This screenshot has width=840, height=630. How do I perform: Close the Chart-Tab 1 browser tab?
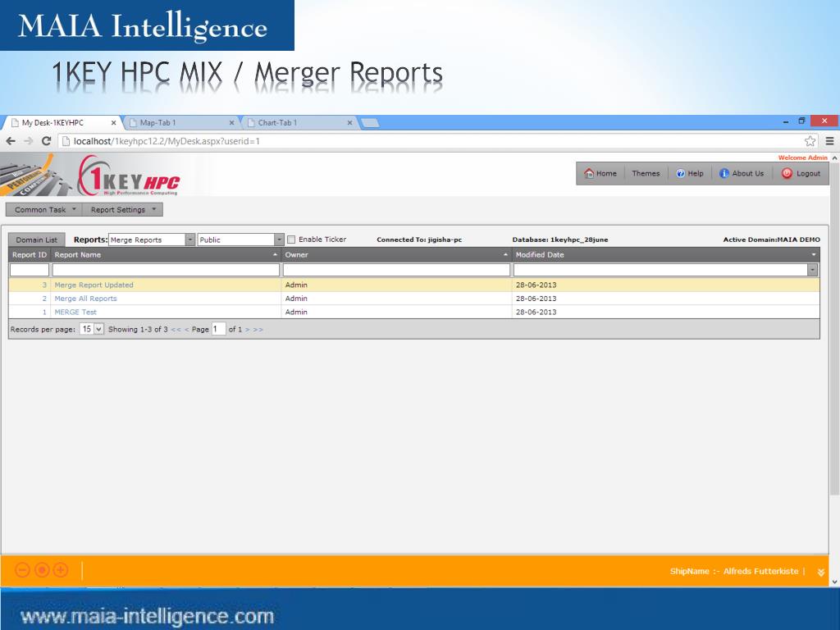pyautogui.click(x=349, y=123)
